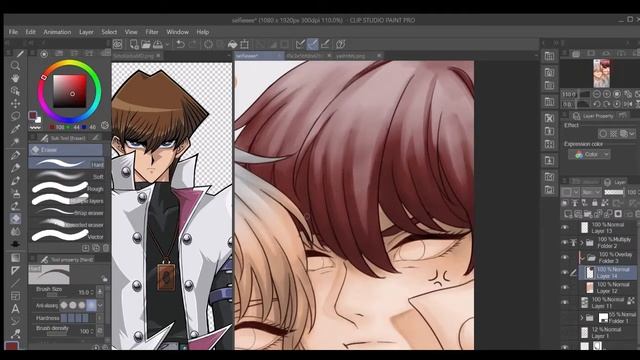Screen dimensions: 640x360
Task: Select the Move layer tool
Action: (x=15, y=104)
